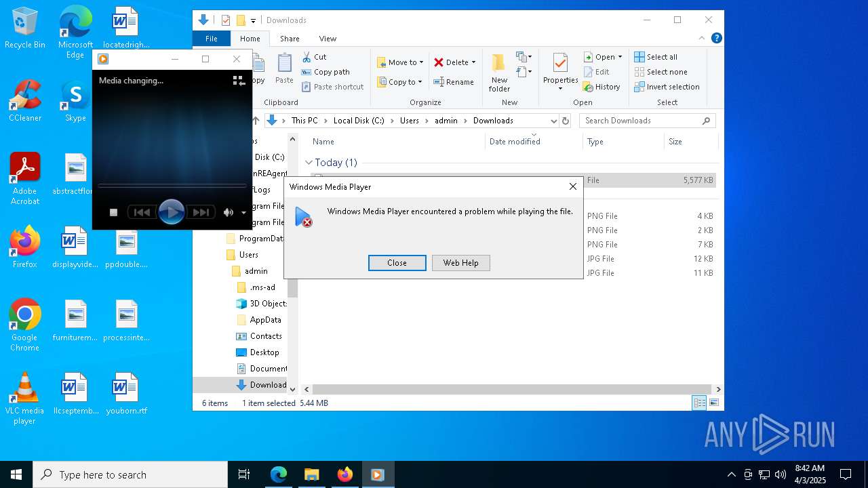Collapse the ribbon with chevron
This screenshot has height=488, width=868.
tap(703, 39)
